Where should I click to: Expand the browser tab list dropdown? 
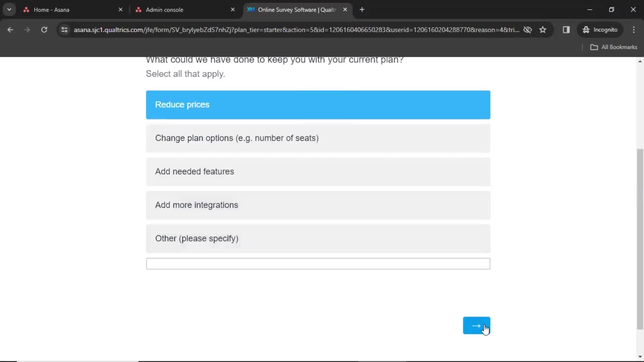click(x=9, y=9)
